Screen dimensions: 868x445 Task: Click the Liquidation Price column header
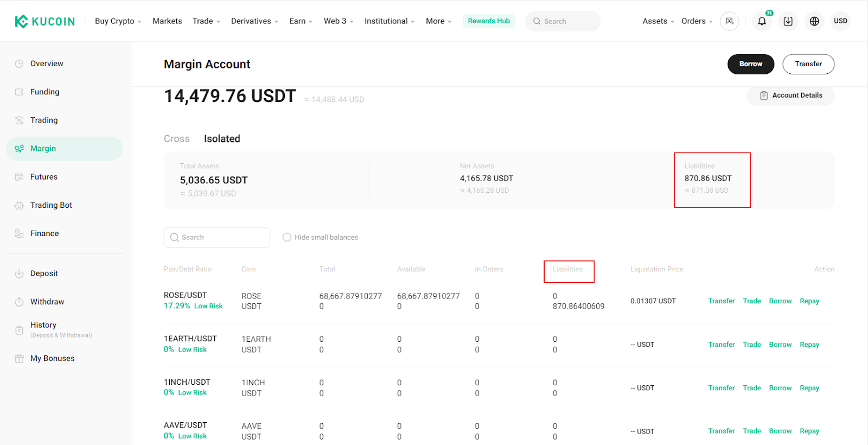pos(657,269)
